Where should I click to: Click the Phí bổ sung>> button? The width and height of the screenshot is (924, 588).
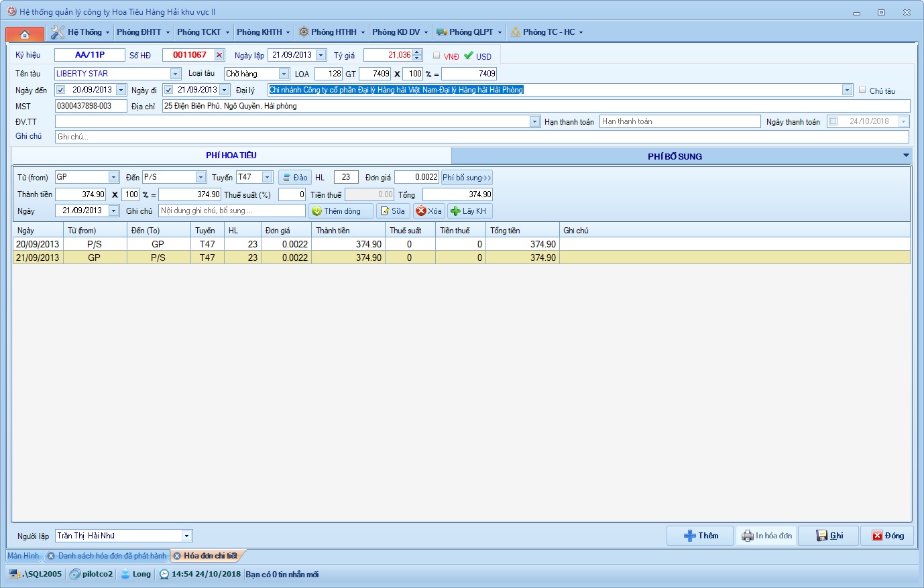pos(467,178)
